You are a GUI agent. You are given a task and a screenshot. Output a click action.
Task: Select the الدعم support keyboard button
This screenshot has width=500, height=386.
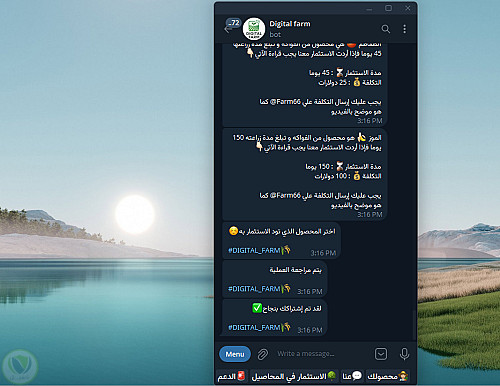click(232, 377)
